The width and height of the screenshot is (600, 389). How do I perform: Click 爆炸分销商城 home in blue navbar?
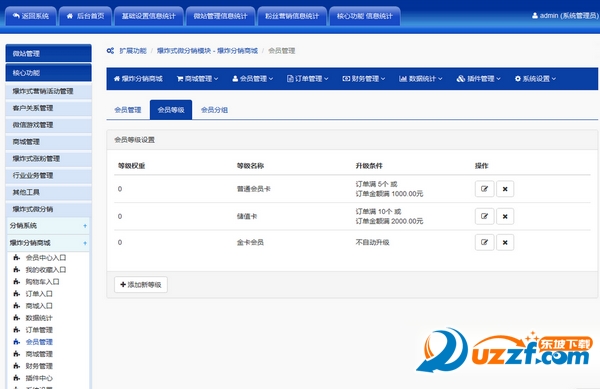[138, 79]
